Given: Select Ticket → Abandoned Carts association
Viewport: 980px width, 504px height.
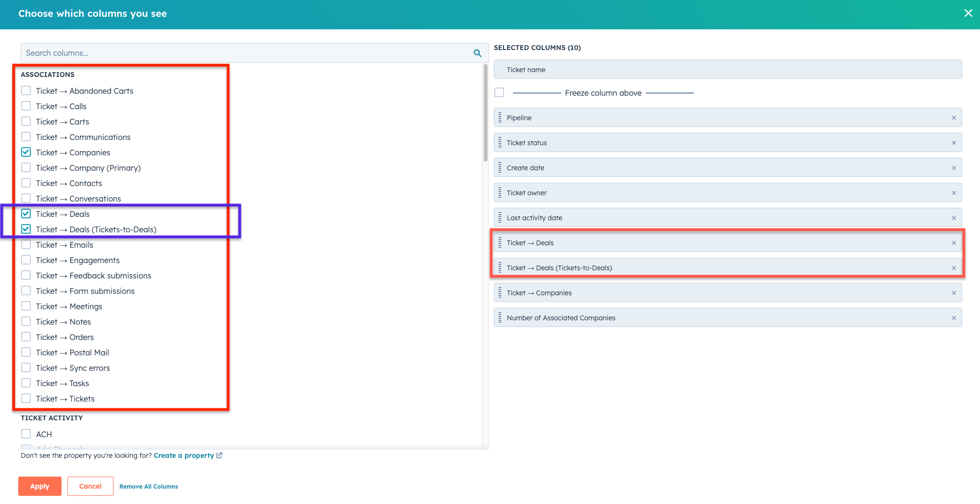Looking at the screenshot, I should [26, 90].
